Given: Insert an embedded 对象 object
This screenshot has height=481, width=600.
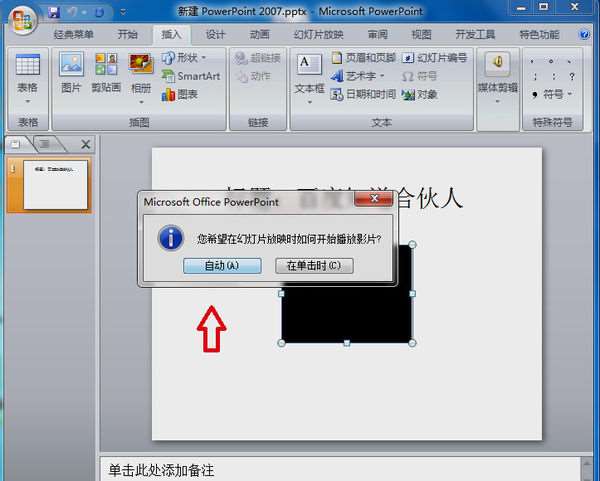Looking at the screenshot, I should coord(420,94).
